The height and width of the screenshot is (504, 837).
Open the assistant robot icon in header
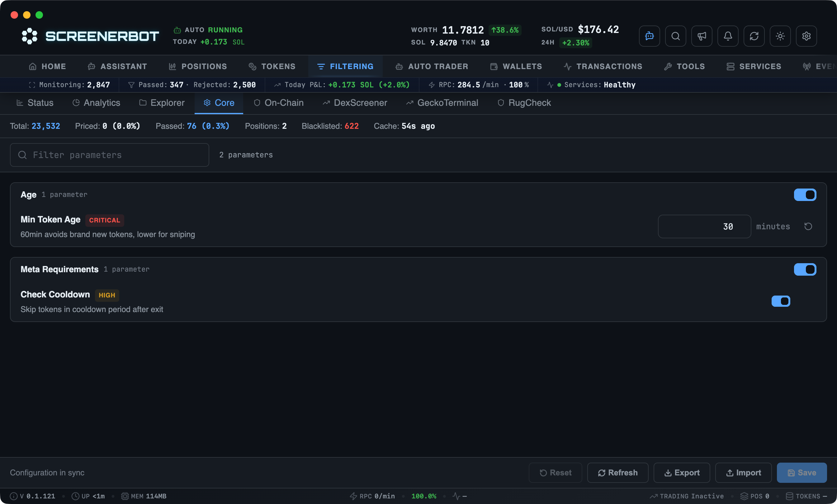[649, 36]
